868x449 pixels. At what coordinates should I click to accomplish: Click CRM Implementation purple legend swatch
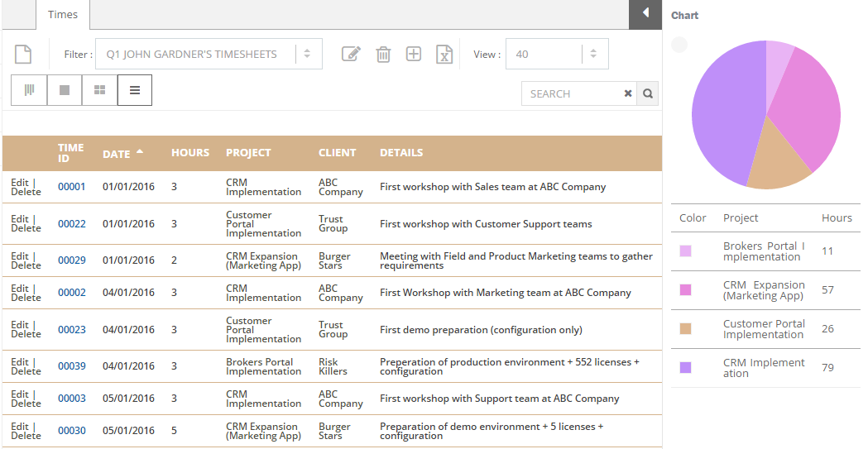tap(685, 367)
